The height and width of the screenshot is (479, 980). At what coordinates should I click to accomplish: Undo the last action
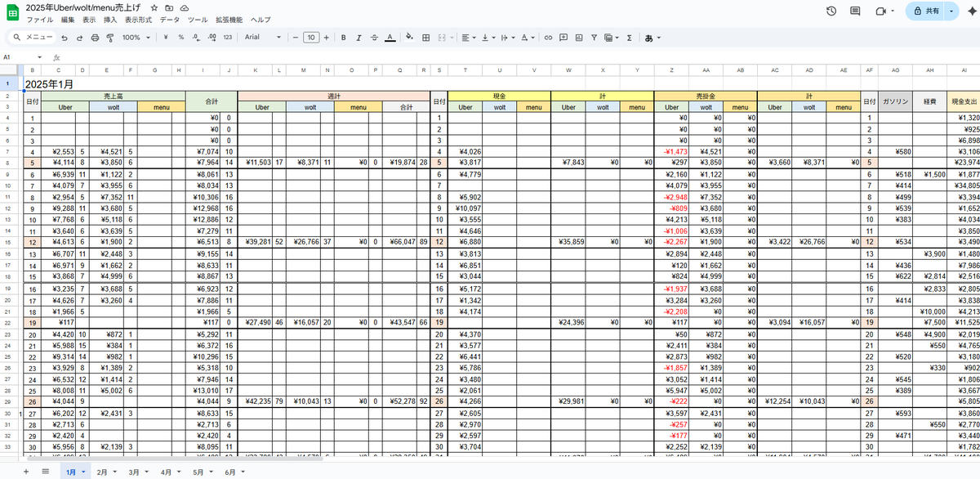tap(65, 38)
